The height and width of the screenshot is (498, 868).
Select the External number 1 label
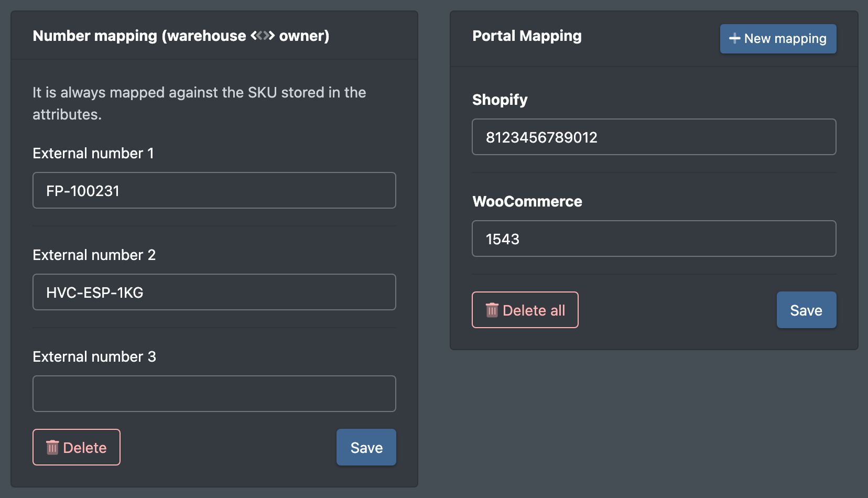93,153
